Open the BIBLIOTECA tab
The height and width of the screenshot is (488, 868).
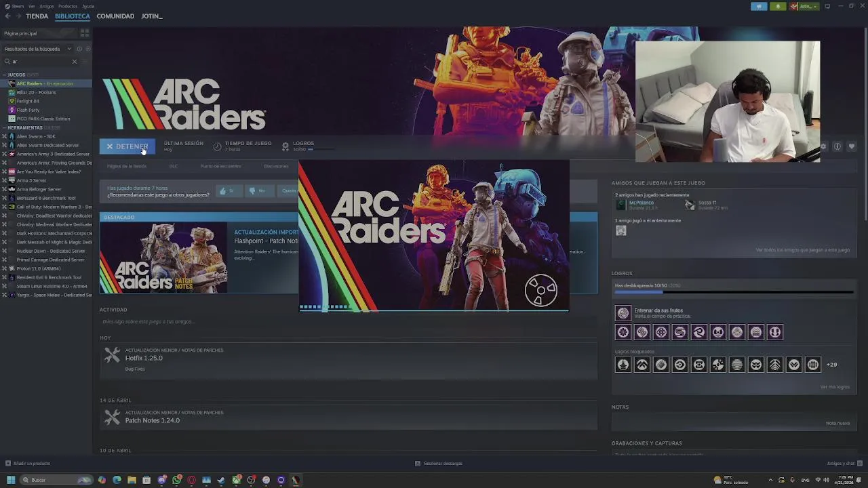[x=73, y=16]
